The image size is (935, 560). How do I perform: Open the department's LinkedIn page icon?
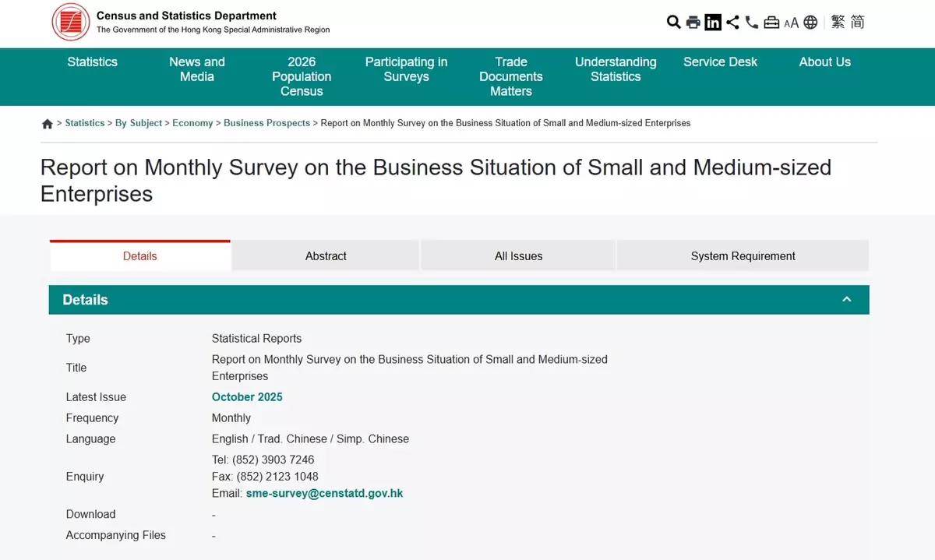tap(713, 22)
